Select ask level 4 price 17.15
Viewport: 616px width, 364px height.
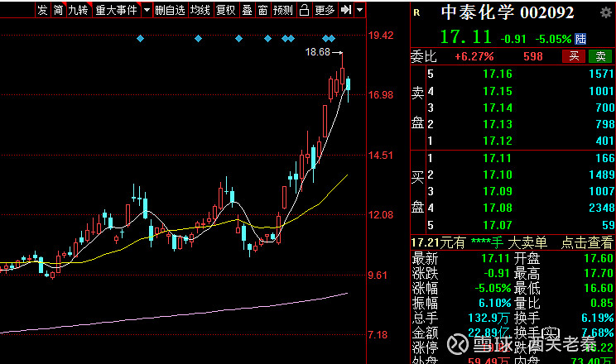[x=498, y=91]
